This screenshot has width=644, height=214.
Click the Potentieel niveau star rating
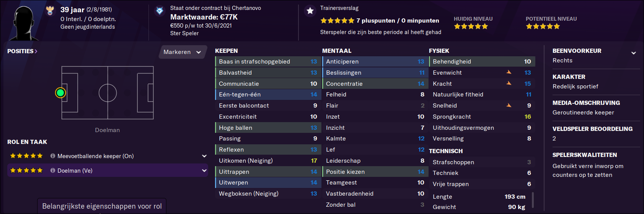(543, 26)
